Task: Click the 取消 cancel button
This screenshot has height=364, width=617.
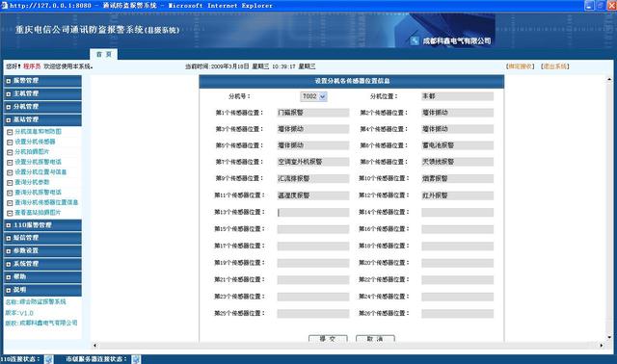Action: click(375, 338)
